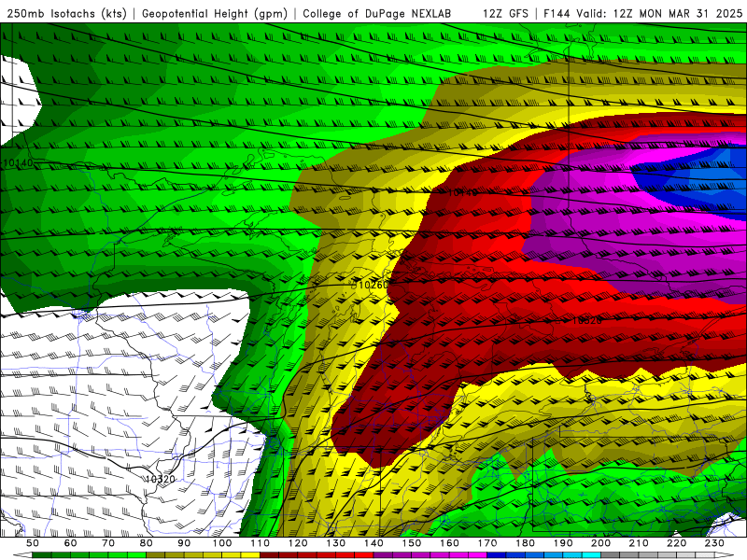
Task: Pick the dark blue swatch starting at 170
Action: click(497, 555)
